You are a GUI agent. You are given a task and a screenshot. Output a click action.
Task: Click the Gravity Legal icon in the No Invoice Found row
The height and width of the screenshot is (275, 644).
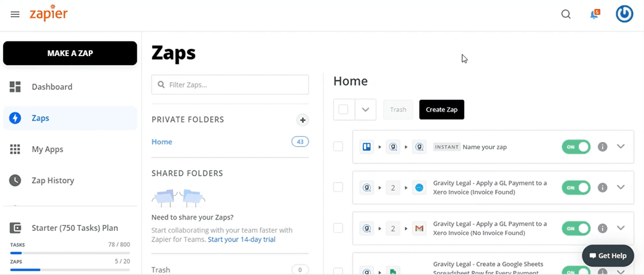pyautogui.click(x=367, y=228)
